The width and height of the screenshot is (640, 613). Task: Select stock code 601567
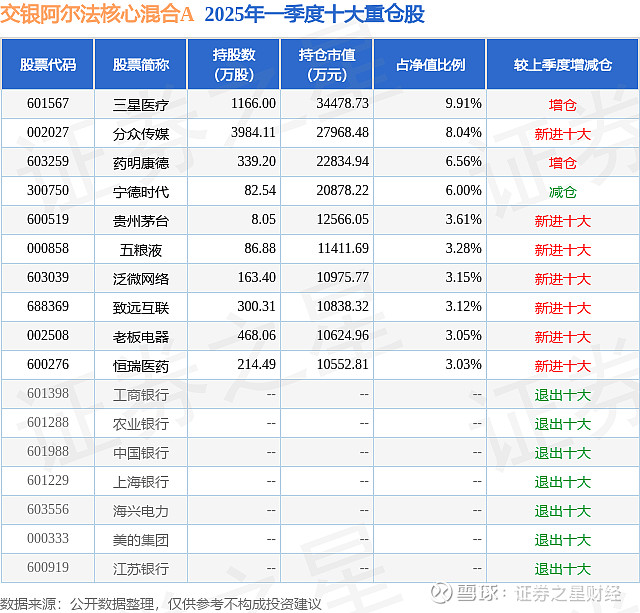pos(48,104)
